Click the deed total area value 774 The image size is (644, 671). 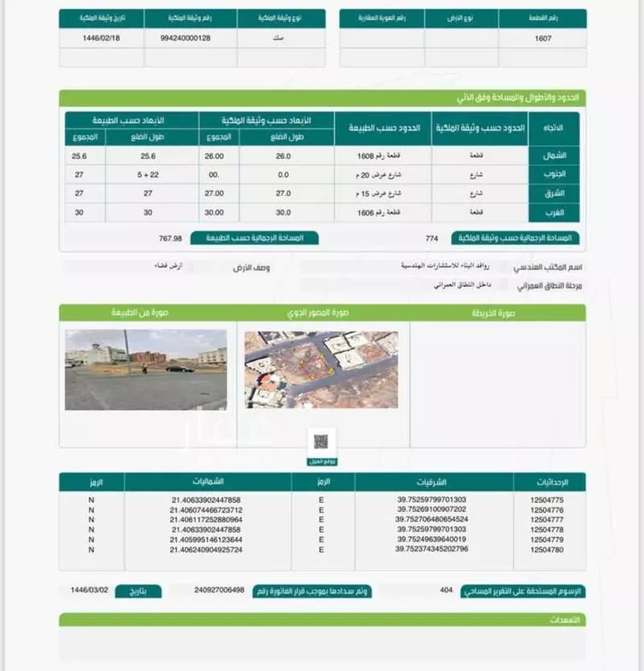[x=431, y=238]
